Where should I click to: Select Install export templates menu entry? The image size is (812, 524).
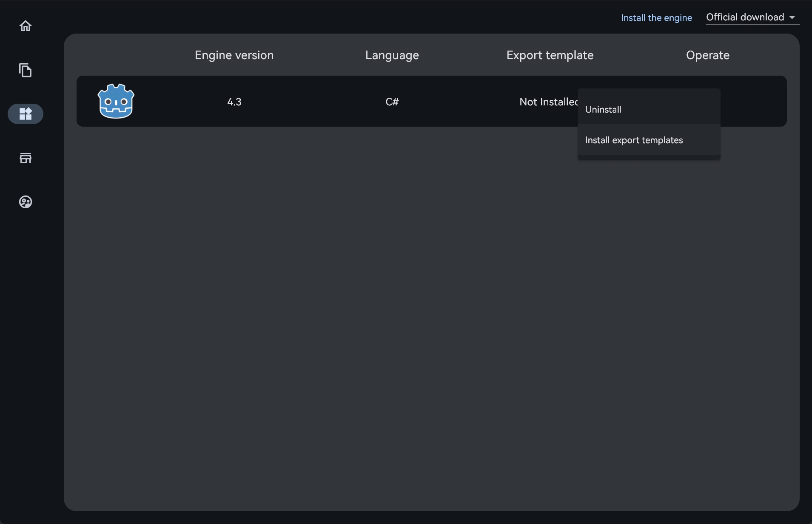[634, 140]
